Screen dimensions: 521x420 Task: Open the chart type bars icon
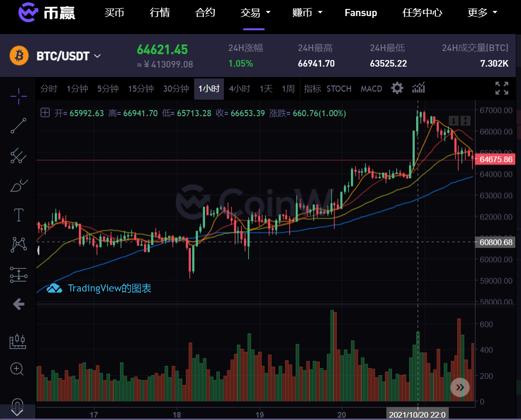click(x=419, y=88)
